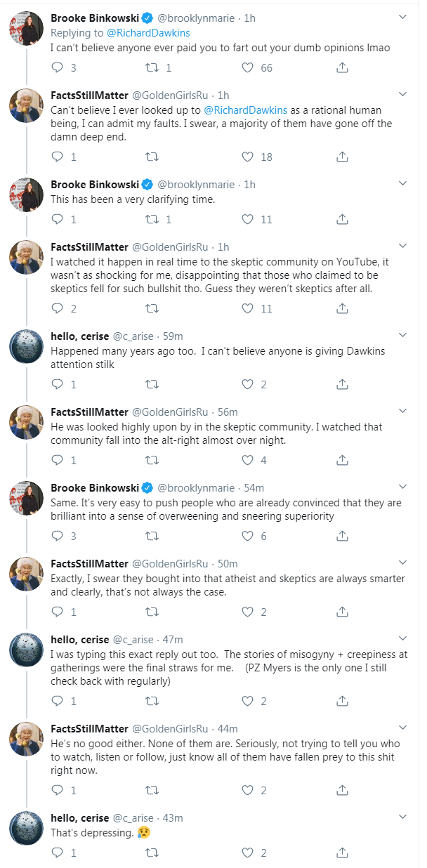The image size is (427, 868).
Task: Share the 'overweening and sneering superiority' tweet
Action: click(x=342, y=536)
